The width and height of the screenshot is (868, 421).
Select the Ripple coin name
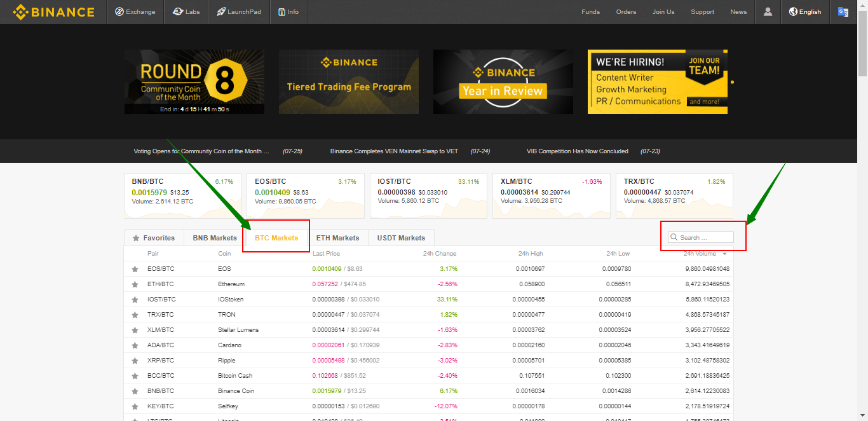tap(226, 361)
